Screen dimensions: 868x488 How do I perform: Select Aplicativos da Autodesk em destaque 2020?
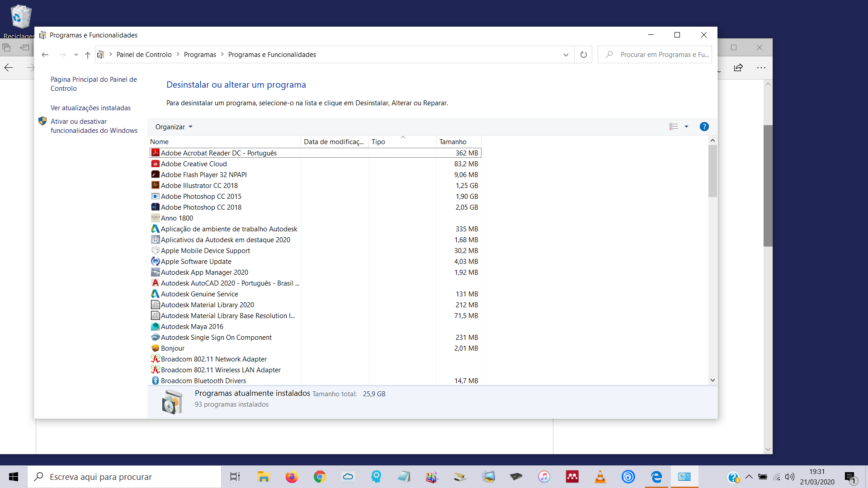click(x=315, y=239)
